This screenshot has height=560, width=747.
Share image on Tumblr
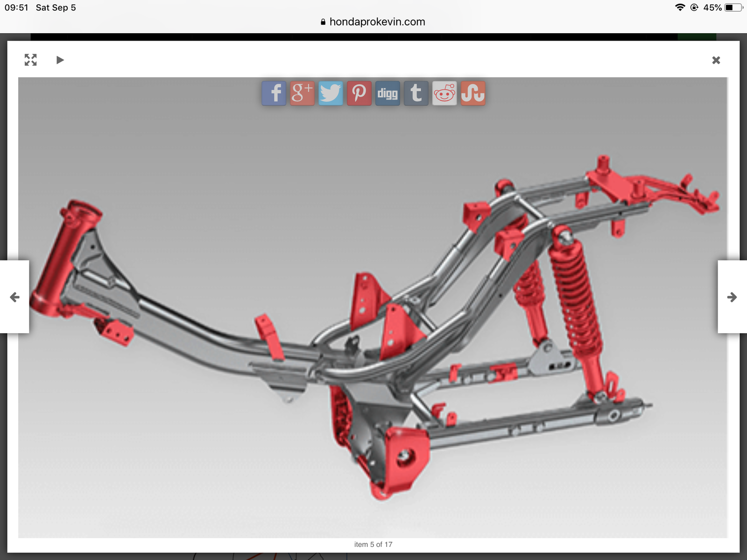[416, 93]
